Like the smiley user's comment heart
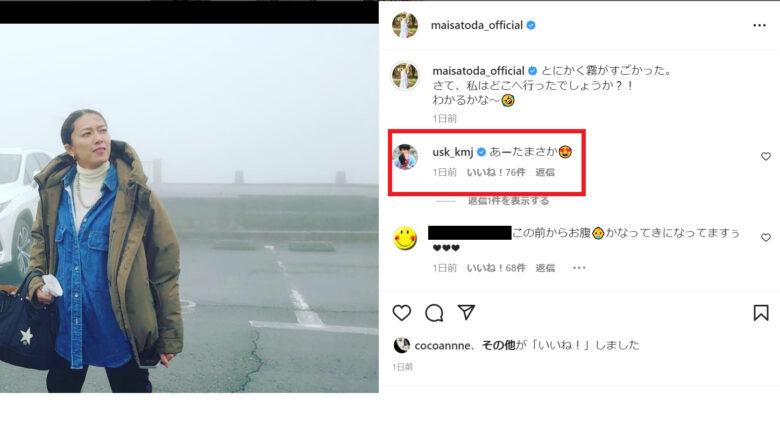 (766, 237)
